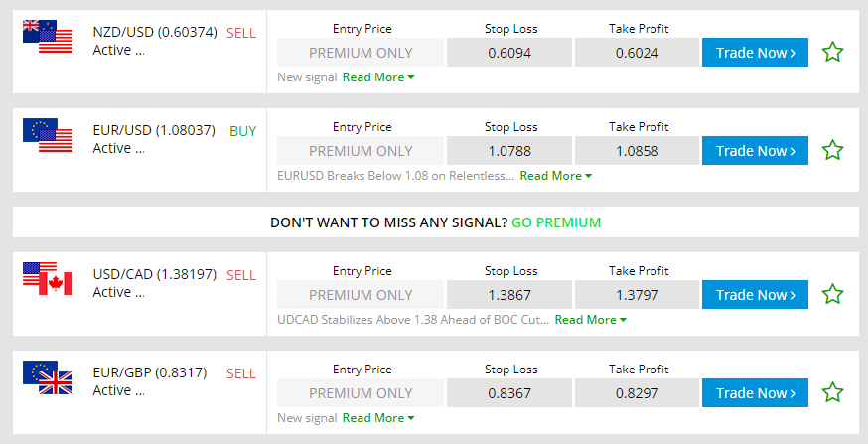Click the EUR/GBP flag pair icon
Viewport: 868px width, 444px height.
[x=48, y=377]
